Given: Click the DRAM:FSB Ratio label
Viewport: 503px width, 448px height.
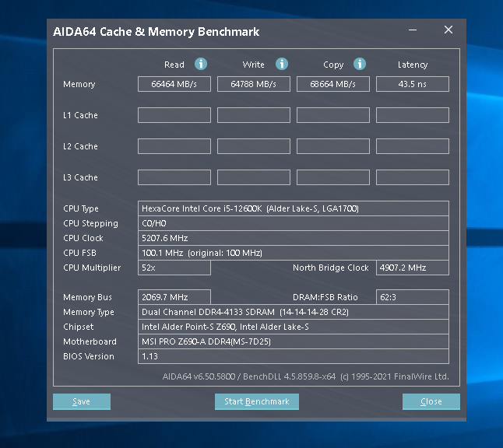Looking at the screenshot, I should point(325,297).
